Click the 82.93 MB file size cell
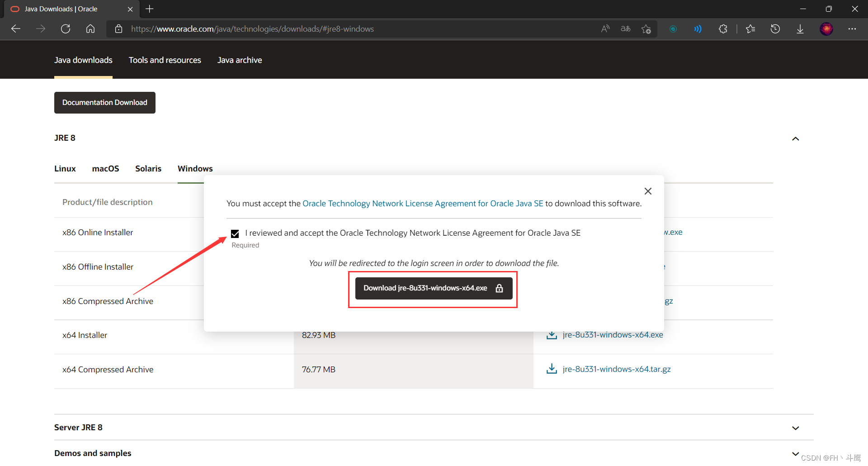The width and height of the screenshot is (868, 466). (x=319, y=335)
